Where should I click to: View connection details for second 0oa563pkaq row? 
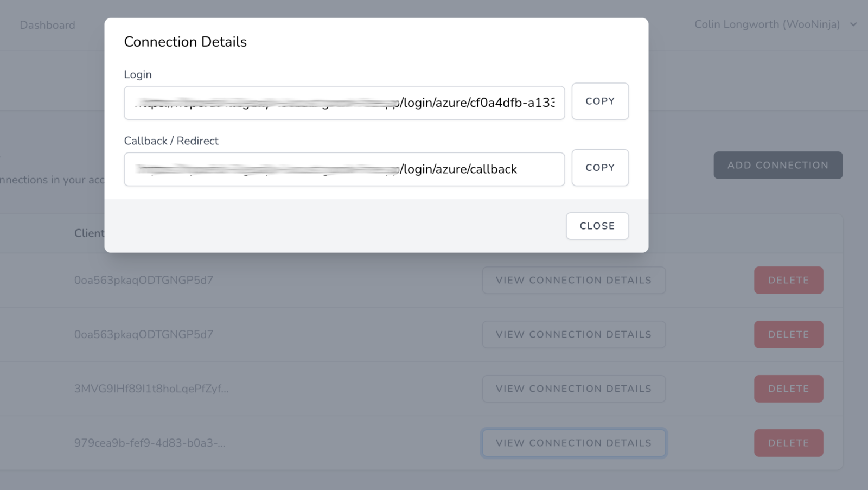click(x=573, y=334)
